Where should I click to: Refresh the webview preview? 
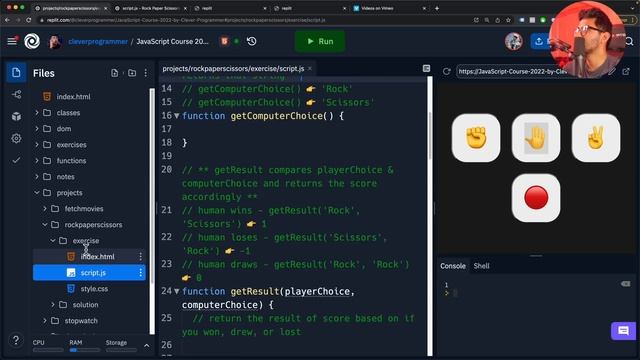[447, 71]
